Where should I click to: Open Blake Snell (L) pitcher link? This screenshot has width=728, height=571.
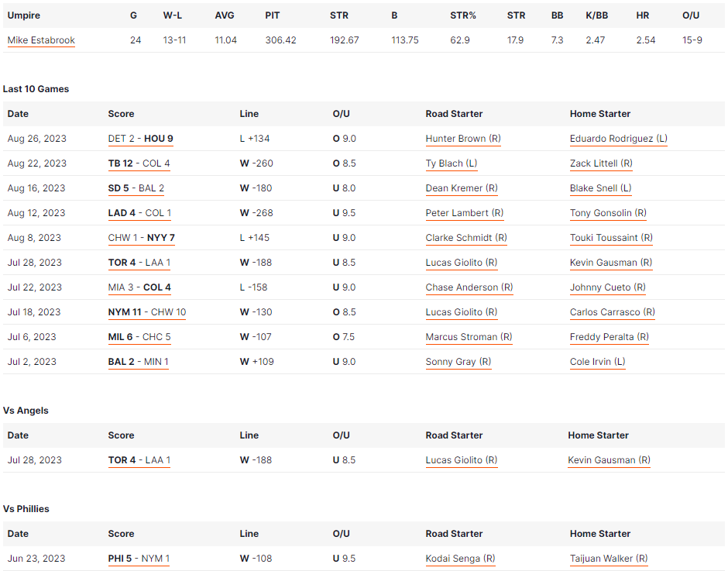tap(601, 188)
